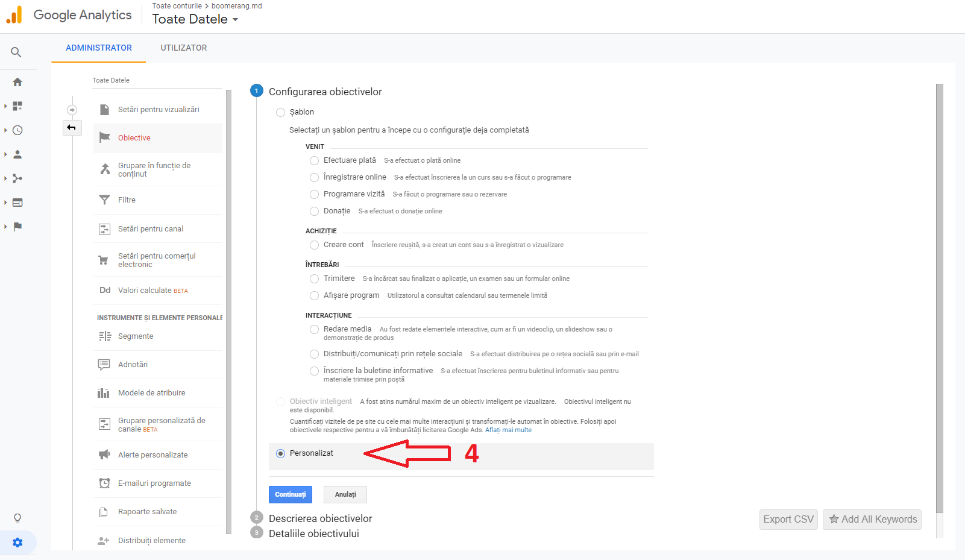The image size is (965, 560).
Task: Expand the real-time clock reports section
Action: pyautogui.click(x=17, y=130)
